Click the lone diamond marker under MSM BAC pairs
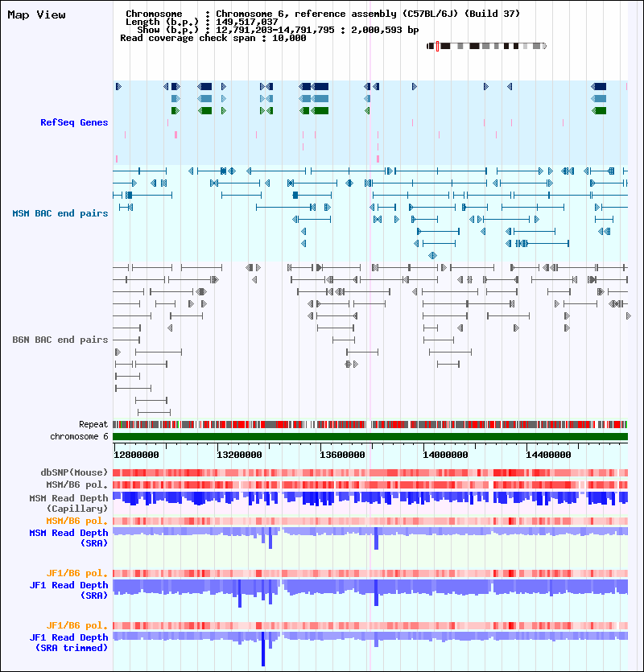Screen dimensions: 644x672 click(x=432, y=256)
